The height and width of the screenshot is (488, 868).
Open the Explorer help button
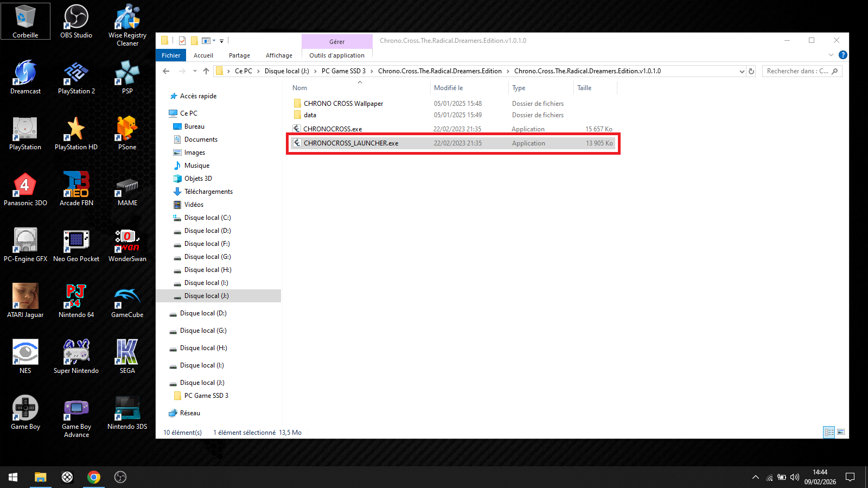point(843,55)
